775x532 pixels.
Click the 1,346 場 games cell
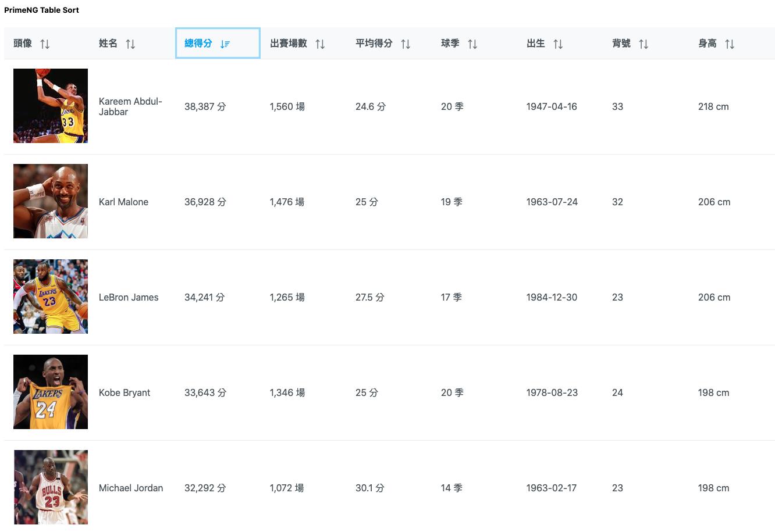pos(287,393)
